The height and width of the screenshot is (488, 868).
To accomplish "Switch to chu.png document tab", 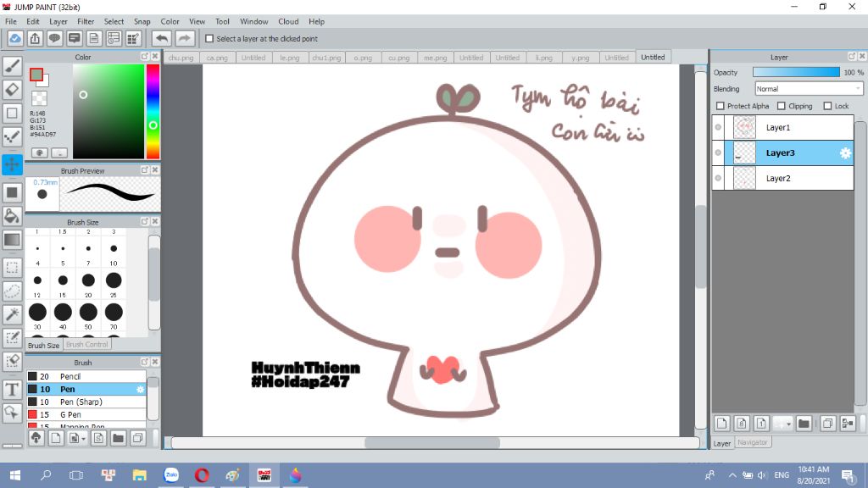I will pos(181,58).
